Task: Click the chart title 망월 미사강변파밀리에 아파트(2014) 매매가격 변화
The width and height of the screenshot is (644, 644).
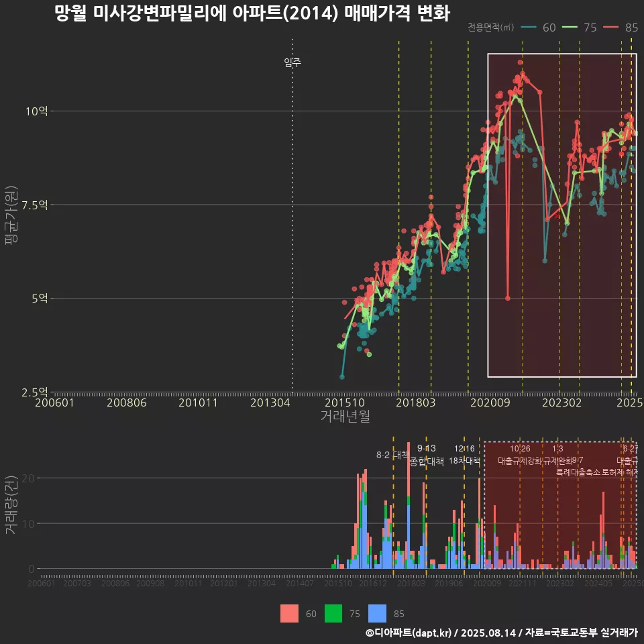Action: coord(252,13)
